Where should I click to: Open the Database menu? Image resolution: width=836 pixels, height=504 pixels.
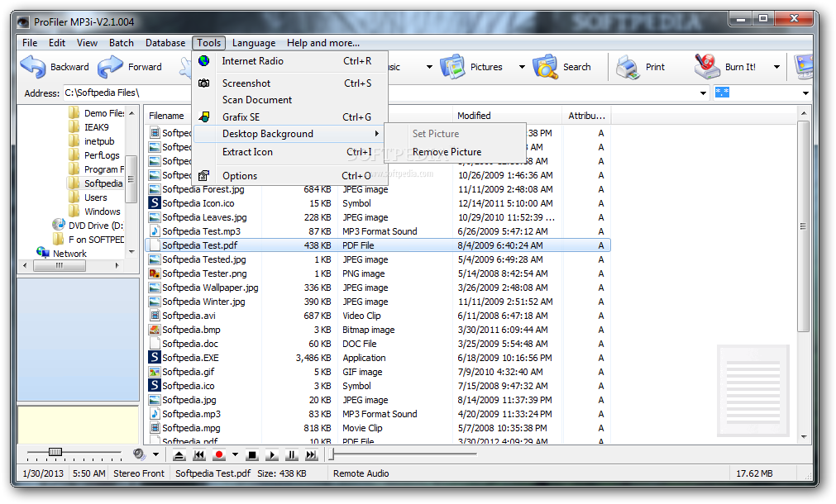(x=165, y=43)
